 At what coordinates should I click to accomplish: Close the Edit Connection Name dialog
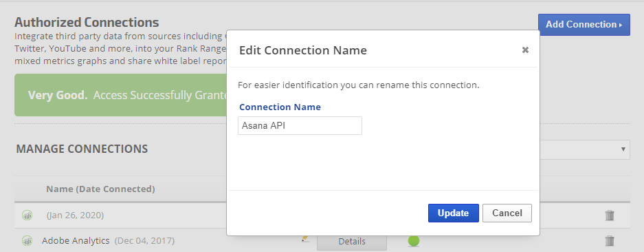tap(525, 50)
